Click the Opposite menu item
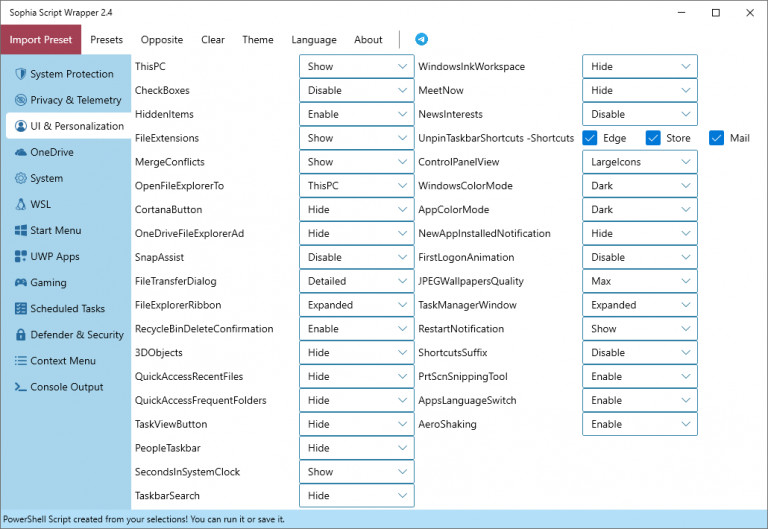768x529 pixels. [162, 40]
